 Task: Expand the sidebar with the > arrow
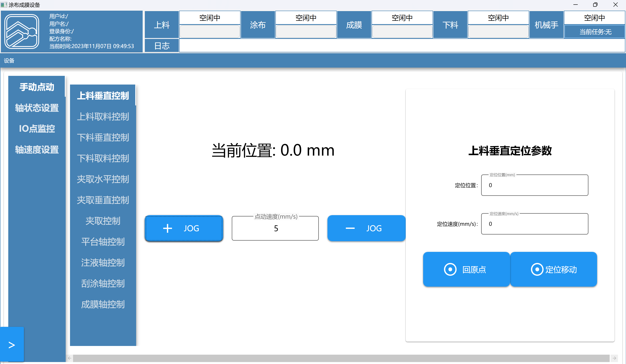[x=12, y=345]
